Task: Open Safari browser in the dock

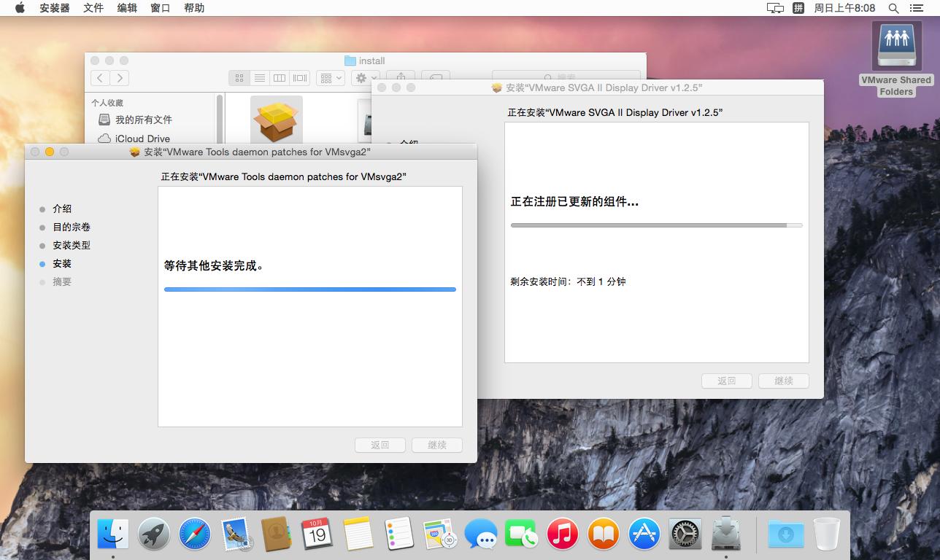Action: [x=195, y=534]
